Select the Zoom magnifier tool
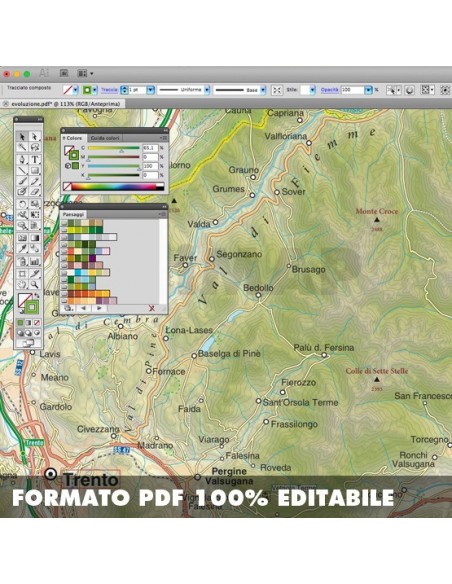 point(35,285)
